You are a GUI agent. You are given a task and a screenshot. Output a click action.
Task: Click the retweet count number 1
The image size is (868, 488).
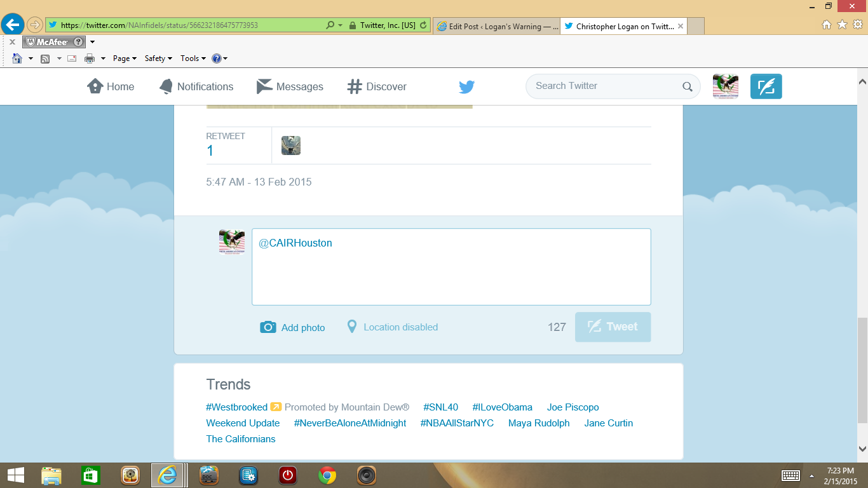pyautogui.click(x=210, y=151)
